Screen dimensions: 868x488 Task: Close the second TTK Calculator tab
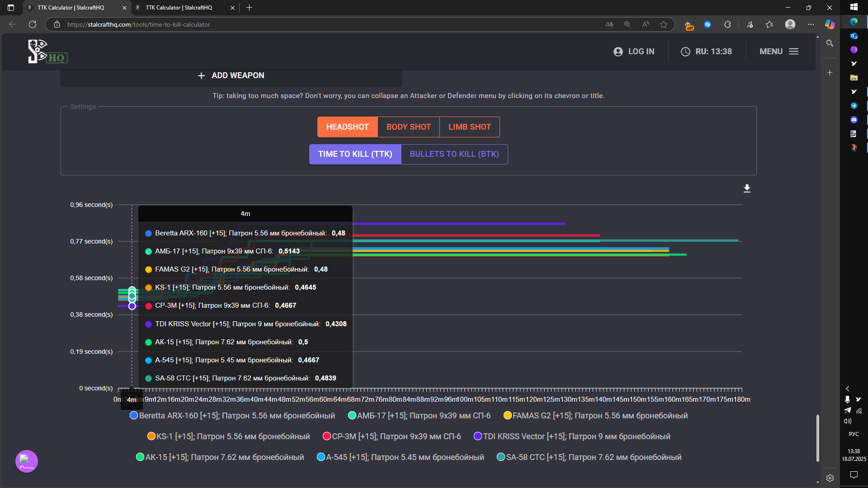click(x=232, y=8)
